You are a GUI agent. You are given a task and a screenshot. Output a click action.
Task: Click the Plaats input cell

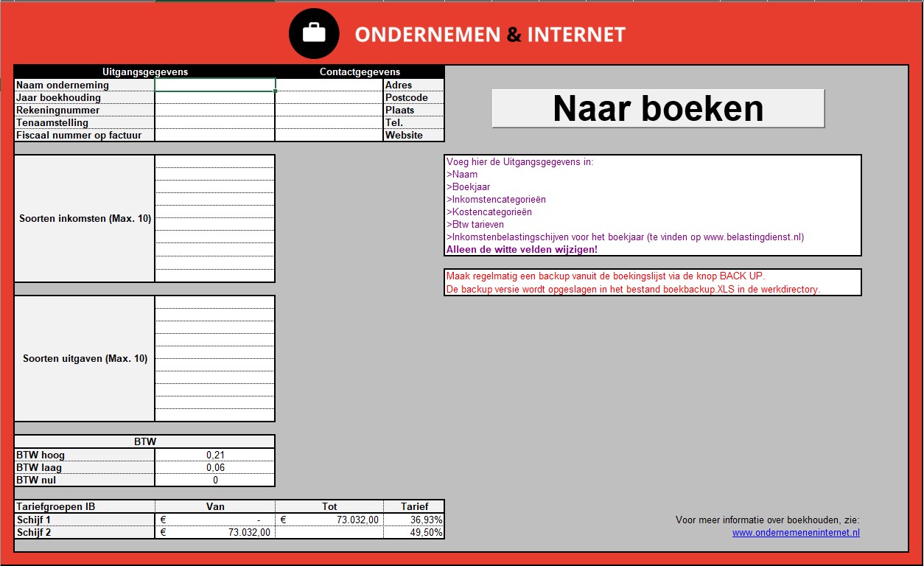pos(328,110)
